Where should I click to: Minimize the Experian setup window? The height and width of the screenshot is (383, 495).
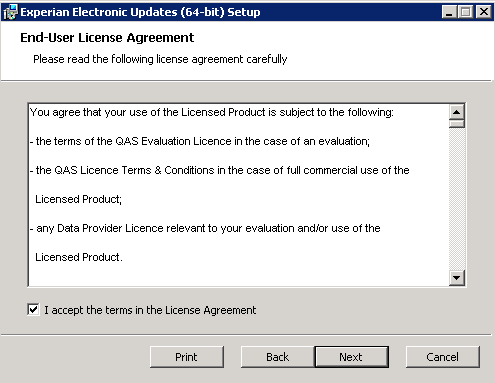(x=449, y=12)
